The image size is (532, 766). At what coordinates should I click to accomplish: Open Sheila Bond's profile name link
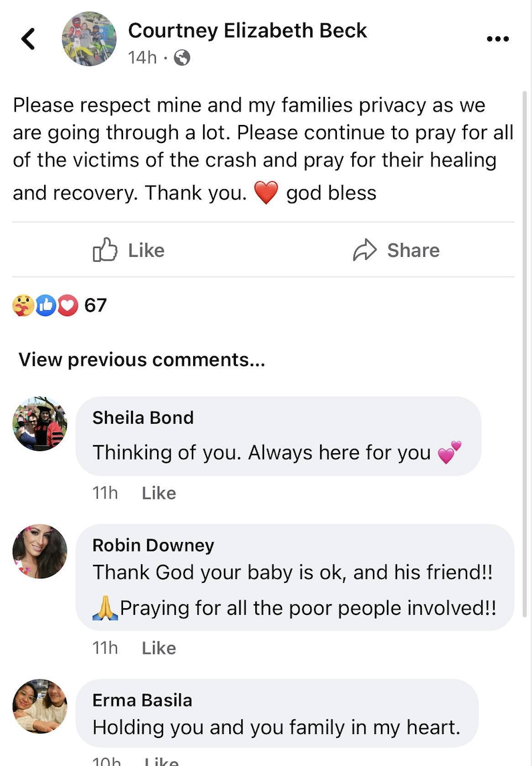[143, 418]
